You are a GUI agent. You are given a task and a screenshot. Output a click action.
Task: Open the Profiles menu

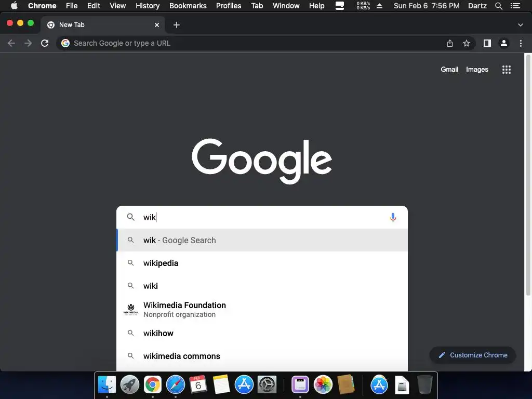pyautogui.click(x=229, y=6)
